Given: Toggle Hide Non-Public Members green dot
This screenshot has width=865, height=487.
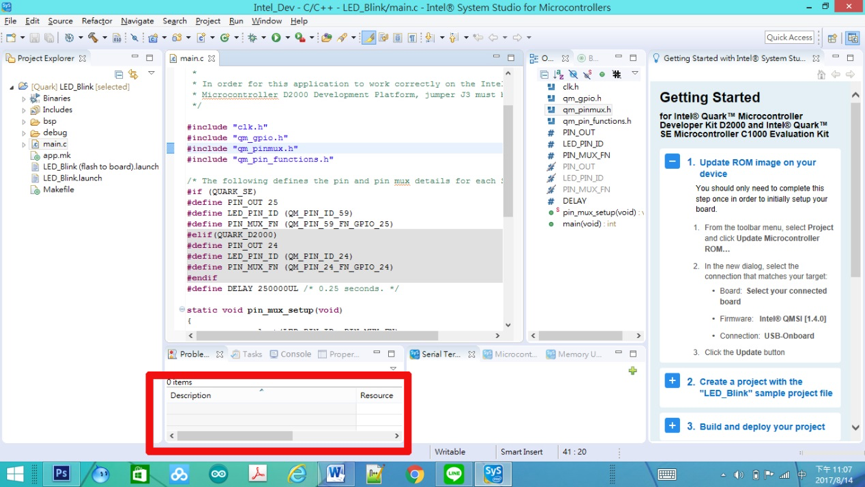Looking at the screenshot, I should pos(602,74).
